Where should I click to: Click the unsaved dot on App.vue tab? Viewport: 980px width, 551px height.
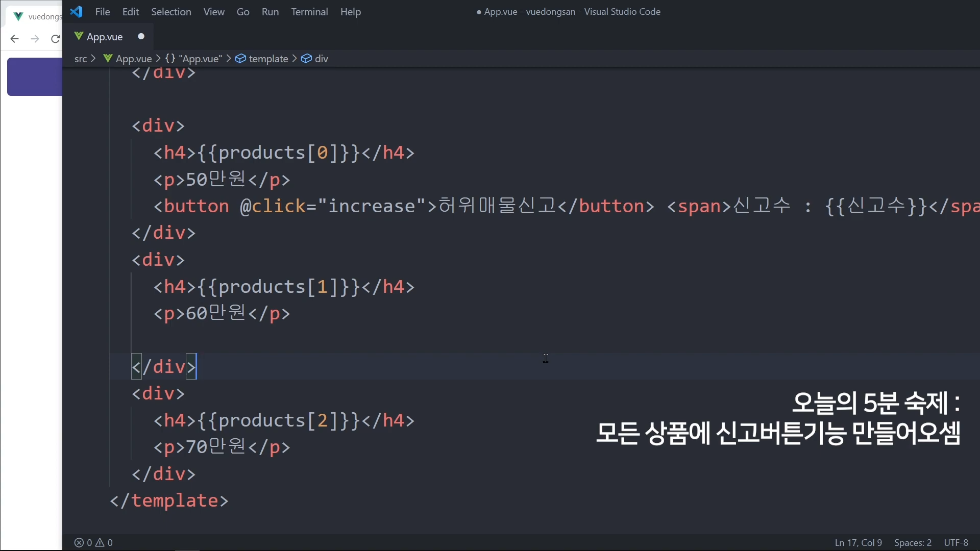141,36
